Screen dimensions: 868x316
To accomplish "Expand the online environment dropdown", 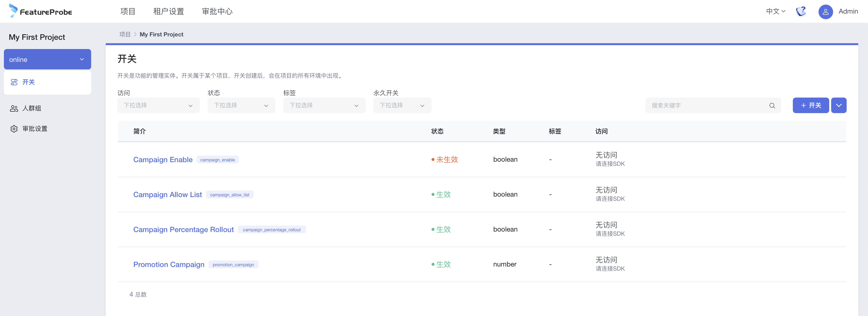I will pyautogui.click(x=47, y=59).
